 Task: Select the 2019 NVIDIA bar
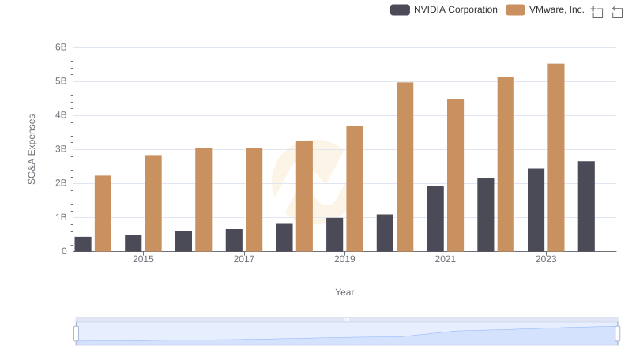(334, 235)
